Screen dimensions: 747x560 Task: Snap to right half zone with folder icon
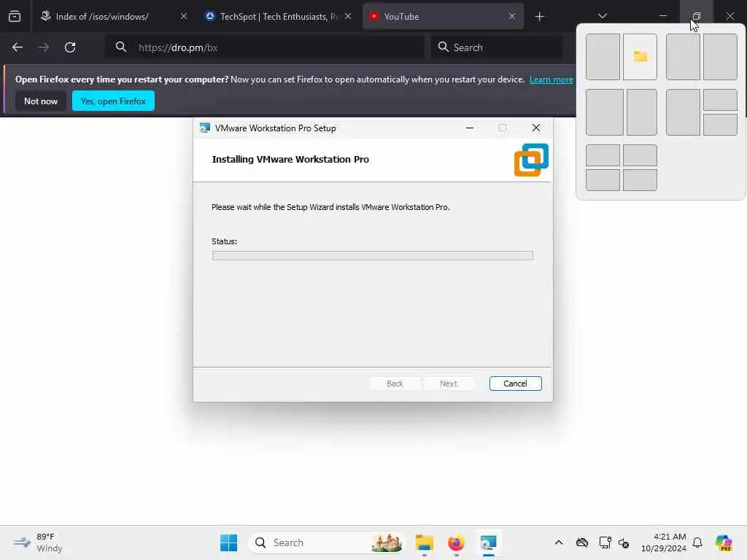[640, 57]
